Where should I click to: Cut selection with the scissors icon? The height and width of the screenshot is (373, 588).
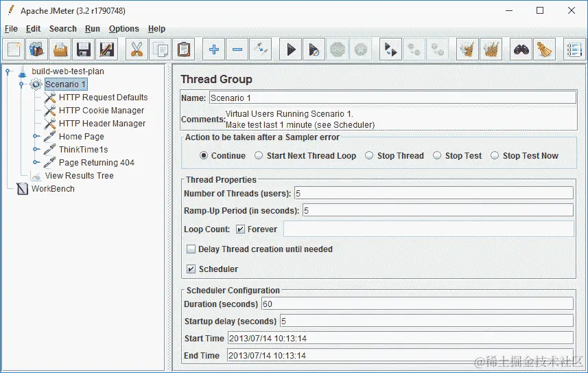pos(137,49)
